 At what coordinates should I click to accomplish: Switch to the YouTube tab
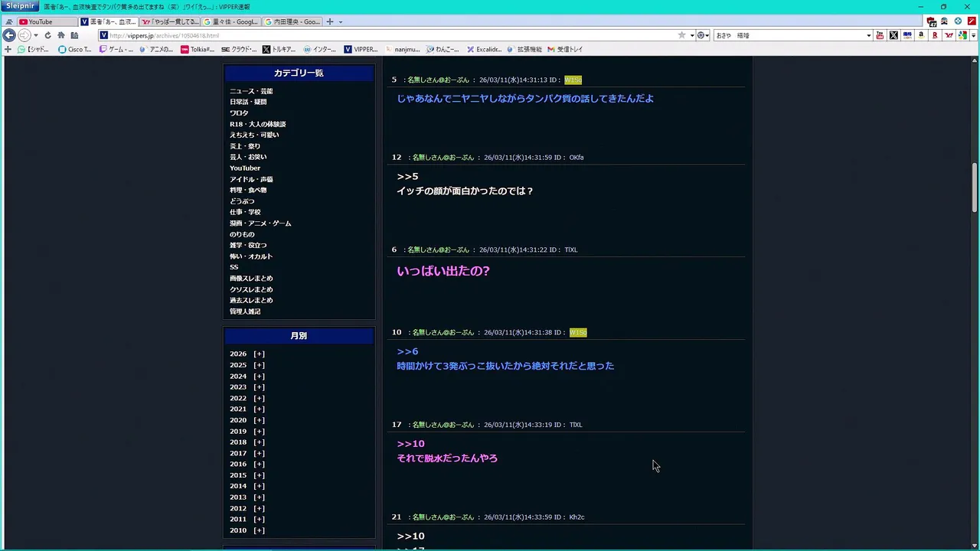point(47,21)
